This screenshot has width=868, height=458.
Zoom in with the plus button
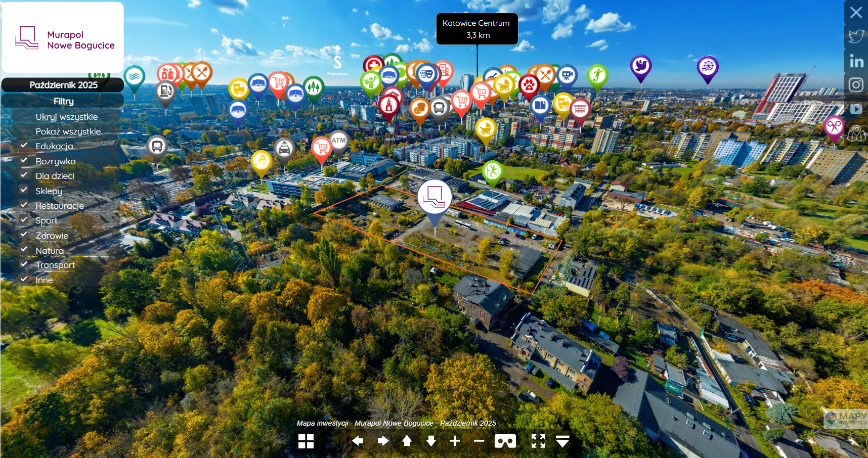point(455,441)
